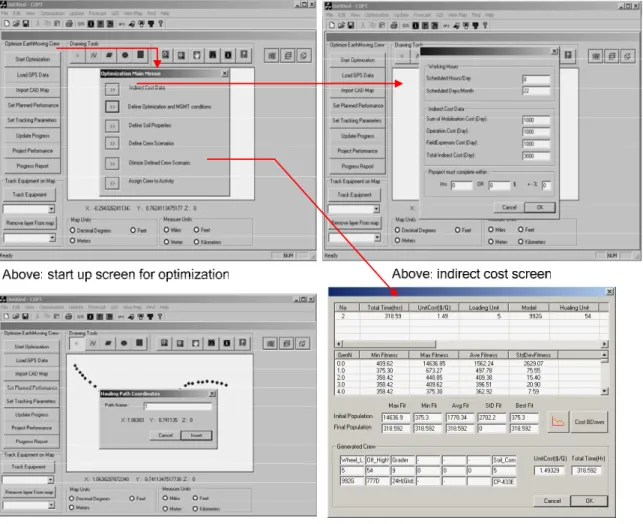
Task: Select parallelogram polygon drawing tool in startup-screen window
Action: tap(109, 55)
